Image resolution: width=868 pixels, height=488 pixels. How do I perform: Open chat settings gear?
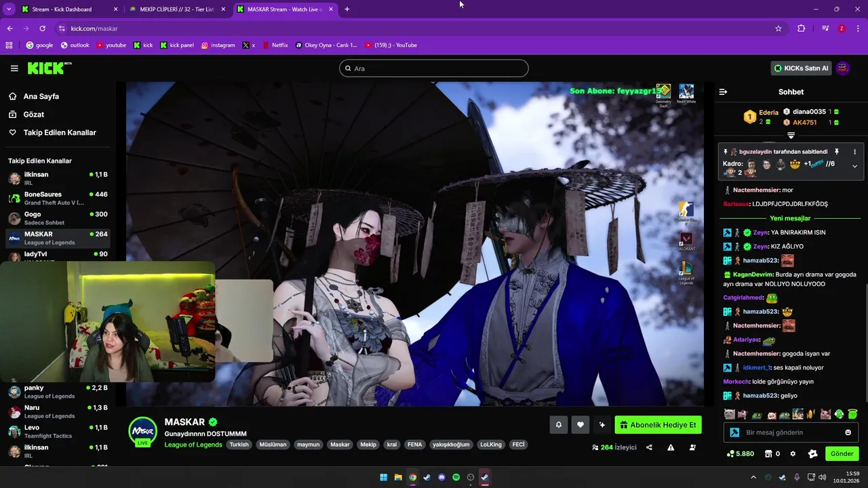tap(793, 453)
